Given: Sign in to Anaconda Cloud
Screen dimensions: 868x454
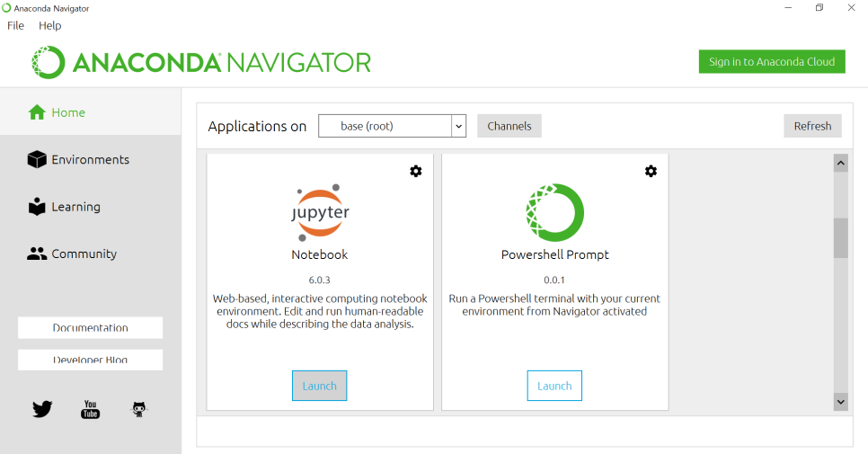Looking at the screenshot, I should coord(772,61).
